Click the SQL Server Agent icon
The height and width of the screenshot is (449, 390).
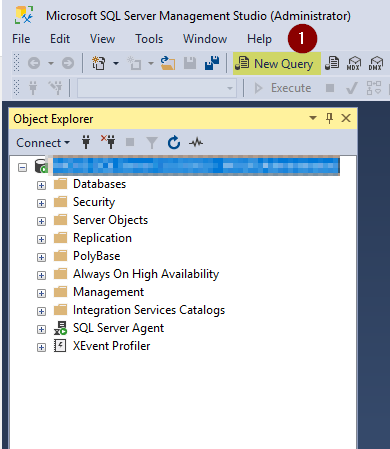click(60, 328)
